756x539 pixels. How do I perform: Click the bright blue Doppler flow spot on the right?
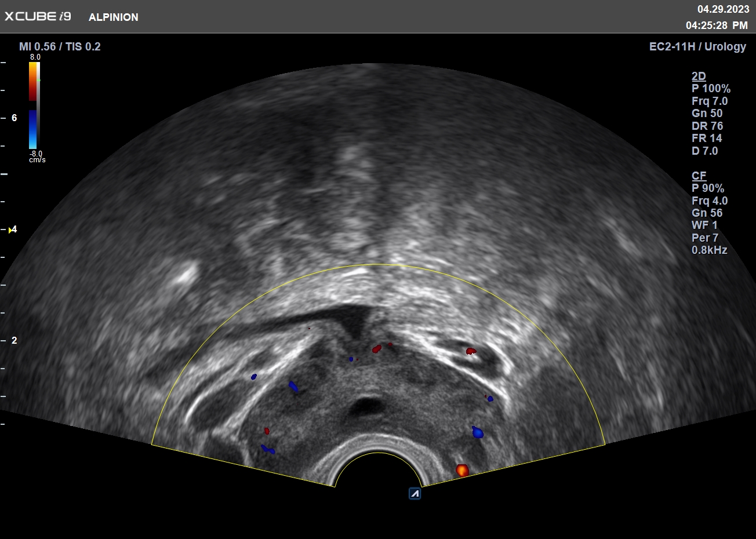(477, 432)
